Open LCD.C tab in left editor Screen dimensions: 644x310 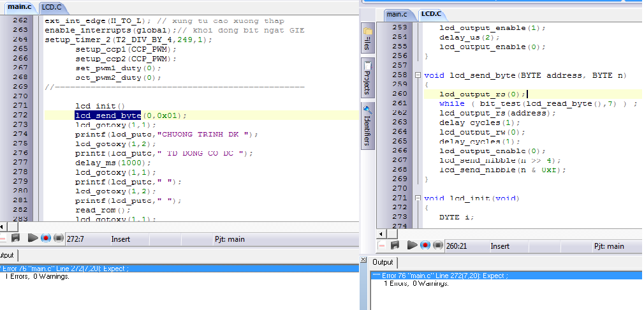point(52,7)
